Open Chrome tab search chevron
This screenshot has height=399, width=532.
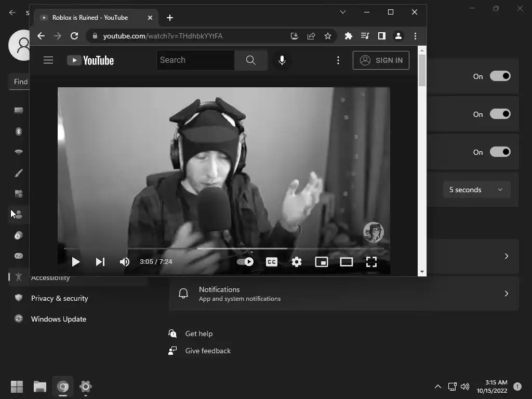point(343,12)
